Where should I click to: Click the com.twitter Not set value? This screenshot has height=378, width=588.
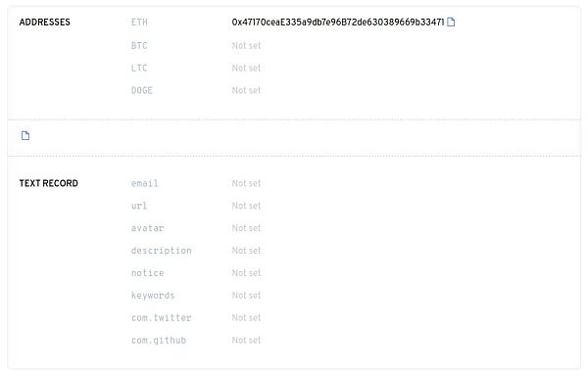point(246,317)
